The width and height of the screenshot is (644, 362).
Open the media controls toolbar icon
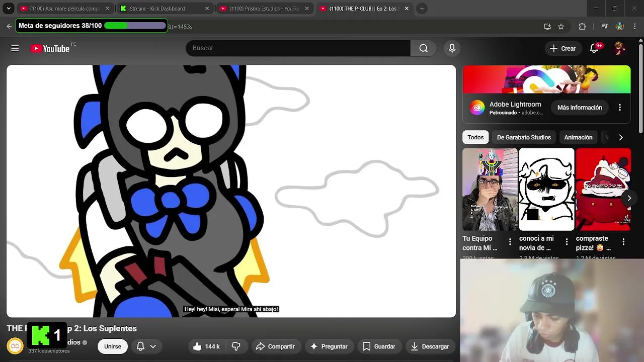[605, 27]
